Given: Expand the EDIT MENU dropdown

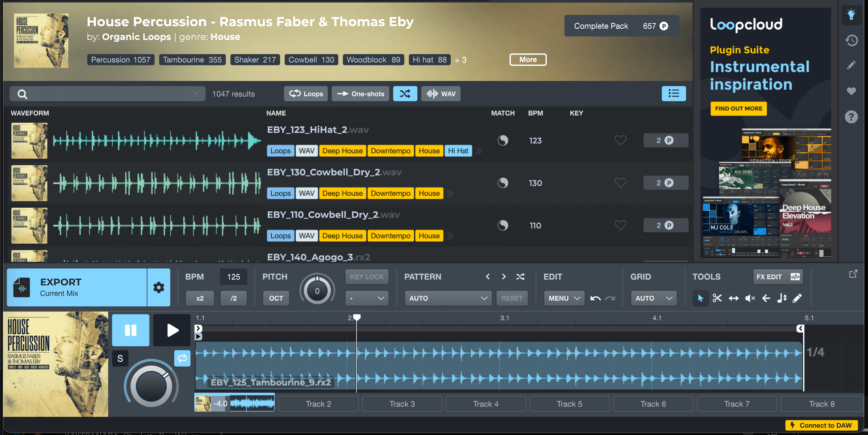Looking at the screenshot, I should tap(564, 298).
